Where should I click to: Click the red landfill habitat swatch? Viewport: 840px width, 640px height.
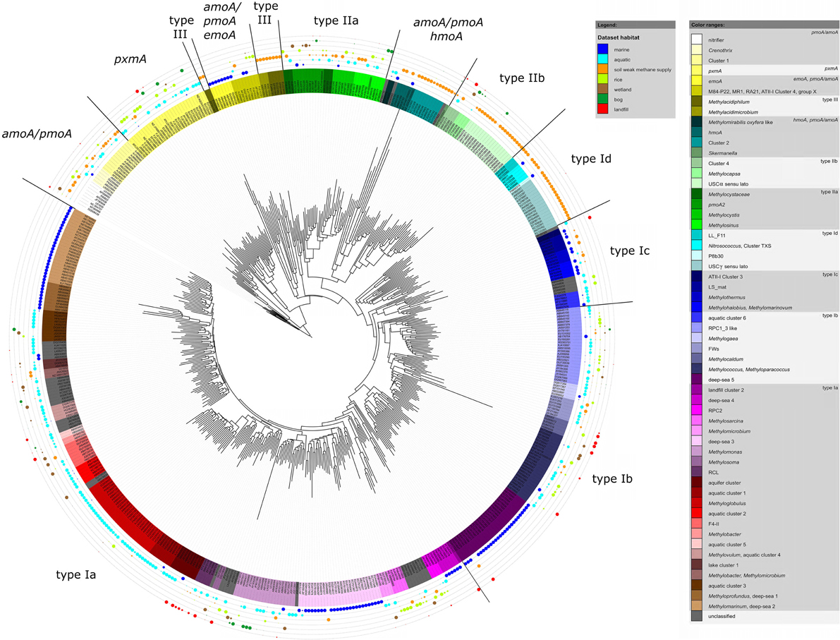[x=603, y=109]
